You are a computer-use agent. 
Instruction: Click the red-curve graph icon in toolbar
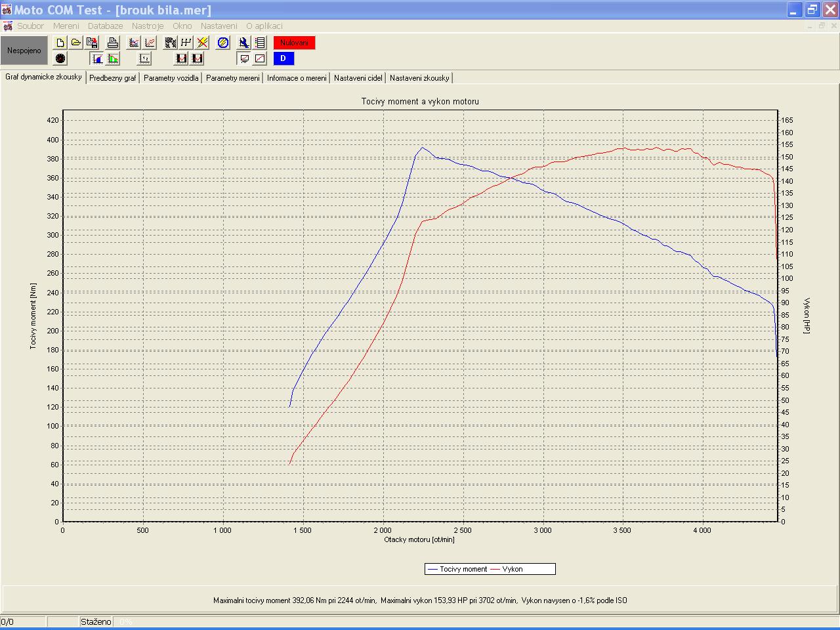point(150,43)
